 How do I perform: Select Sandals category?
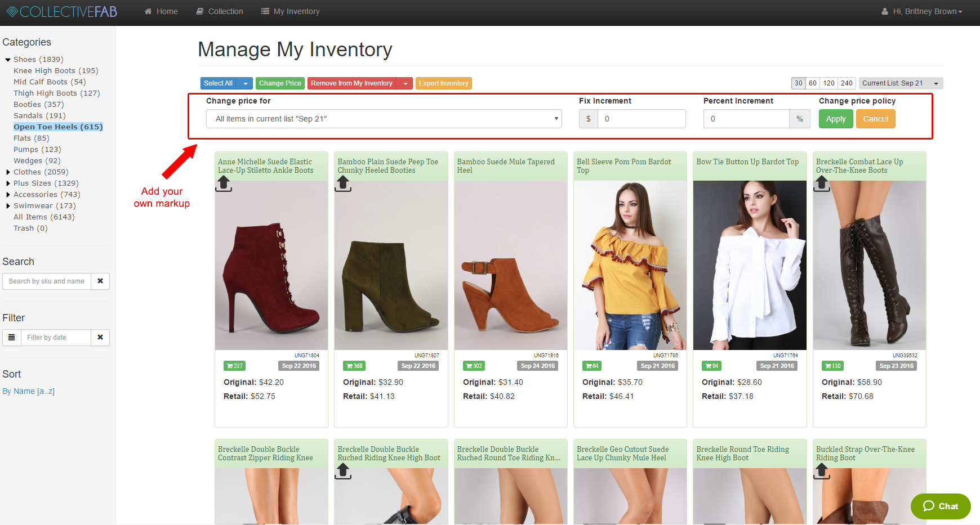[x=39, y=116]
